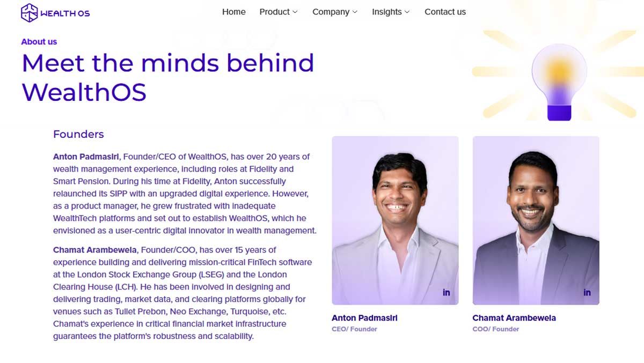Click the Founders section heading
The image size is (644, 363).
78,135
